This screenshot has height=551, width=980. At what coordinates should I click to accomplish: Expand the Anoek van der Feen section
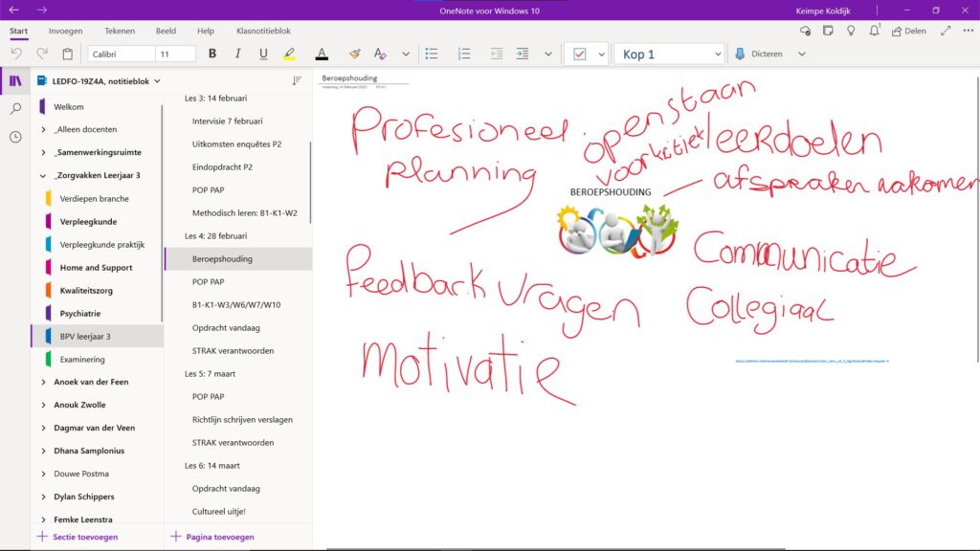click(44, 382)
